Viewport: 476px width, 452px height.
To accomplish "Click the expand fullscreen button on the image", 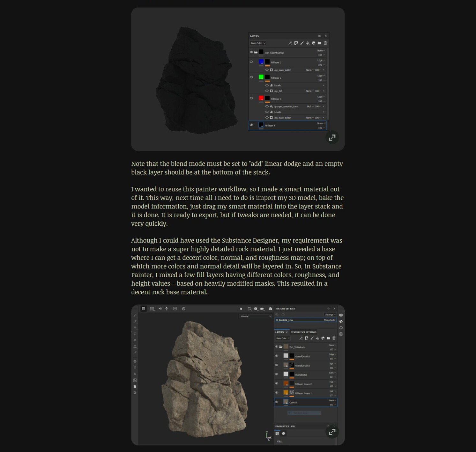I will (332, 138).
